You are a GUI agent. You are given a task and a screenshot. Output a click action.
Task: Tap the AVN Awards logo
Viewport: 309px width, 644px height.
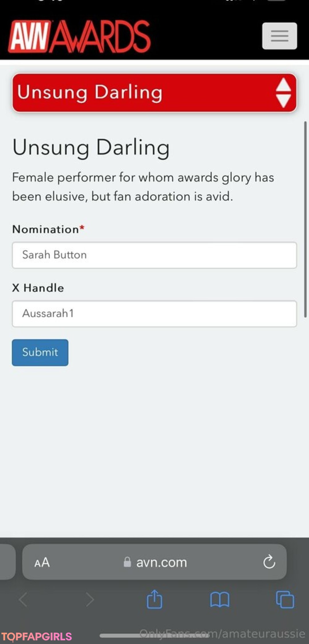[79, 37]
